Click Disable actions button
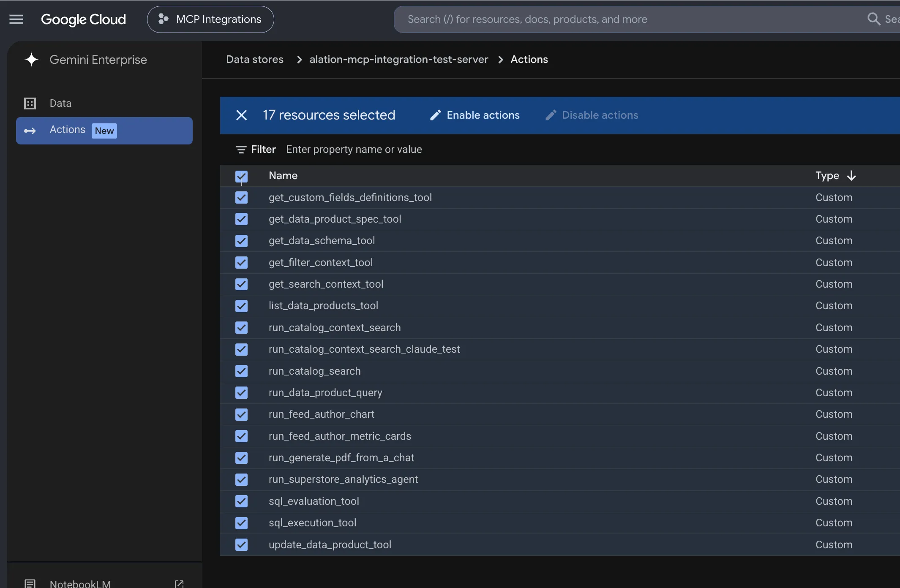Viewport: 900px width, 588px height. click(592, 115)
